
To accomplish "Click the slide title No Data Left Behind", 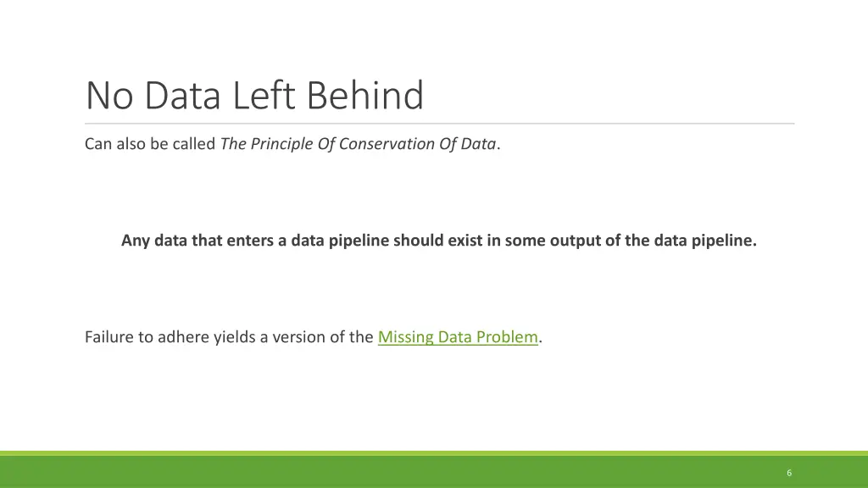I will [254, 96].
